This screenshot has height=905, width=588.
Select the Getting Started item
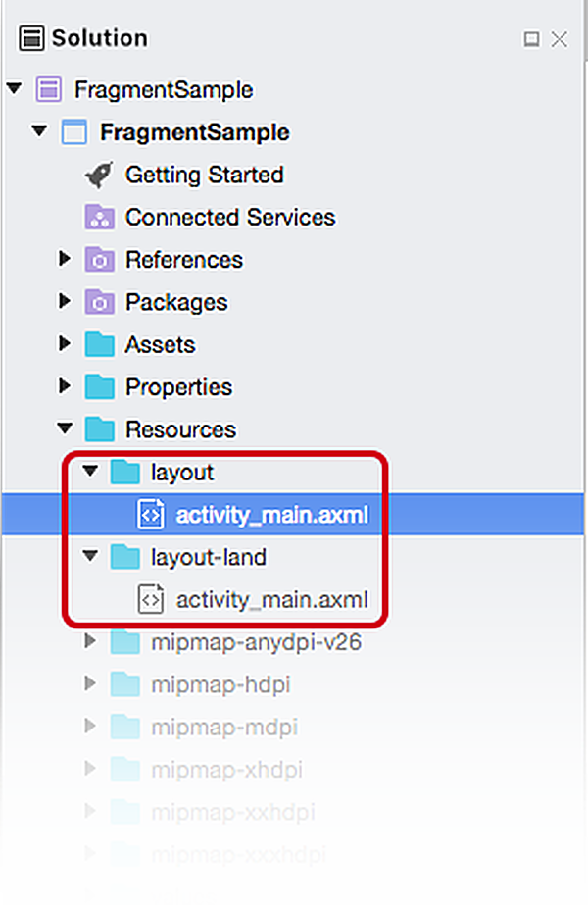[x=204, y=176]
